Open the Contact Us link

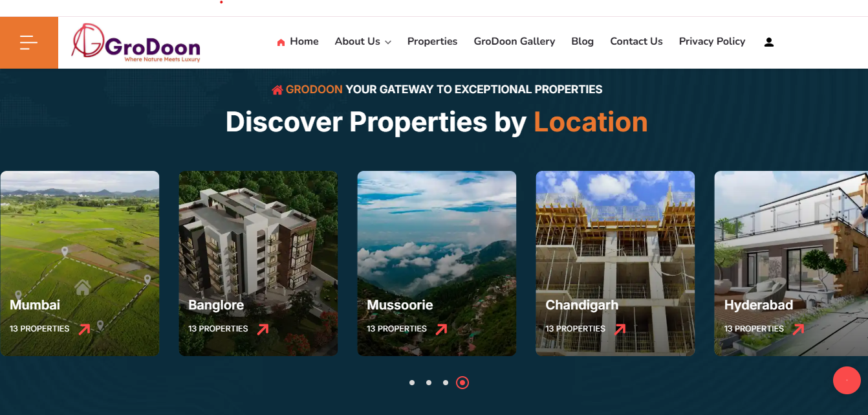tap(636, 41)
